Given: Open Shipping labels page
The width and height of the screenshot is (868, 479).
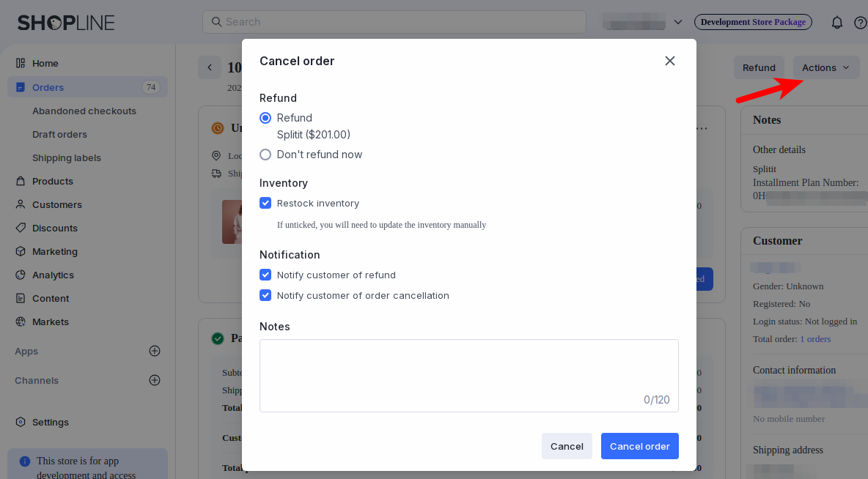Looking at the screenshot, I should point(67,157).
